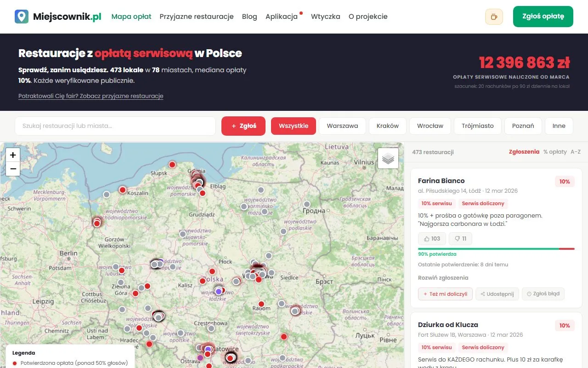Click the 473 restauracji count label
588x368 pixels.
tap(433, 152)
